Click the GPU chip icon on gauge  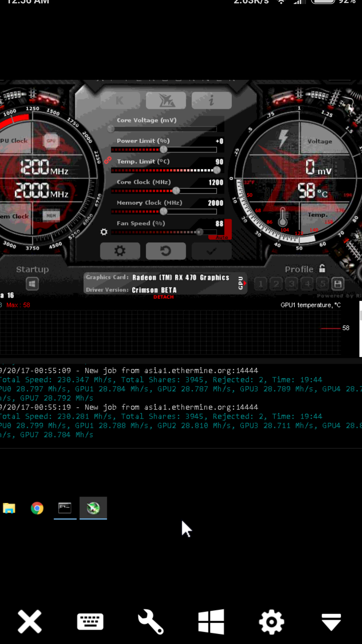coord(51,141)
